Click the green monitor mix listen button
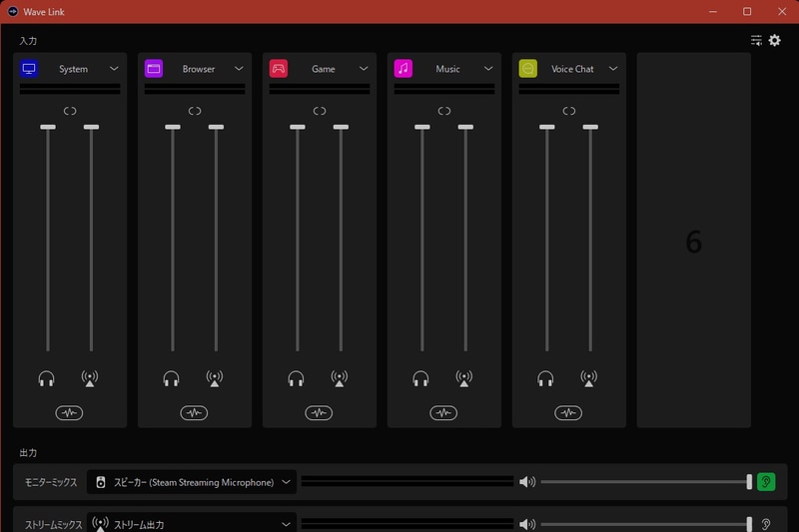799x532 pixels. pos(766,482)
